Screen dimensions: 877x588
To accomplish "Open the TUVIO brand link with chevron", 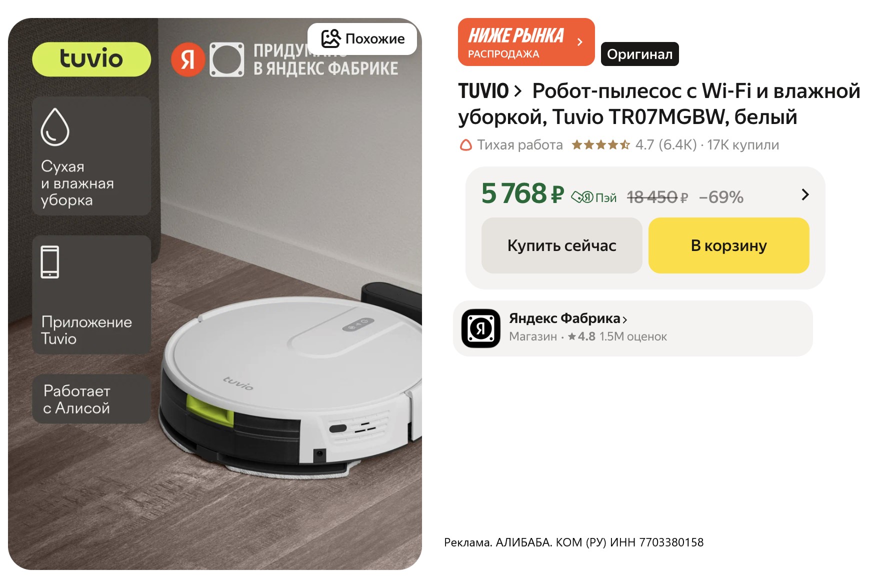I will [490, 91].
